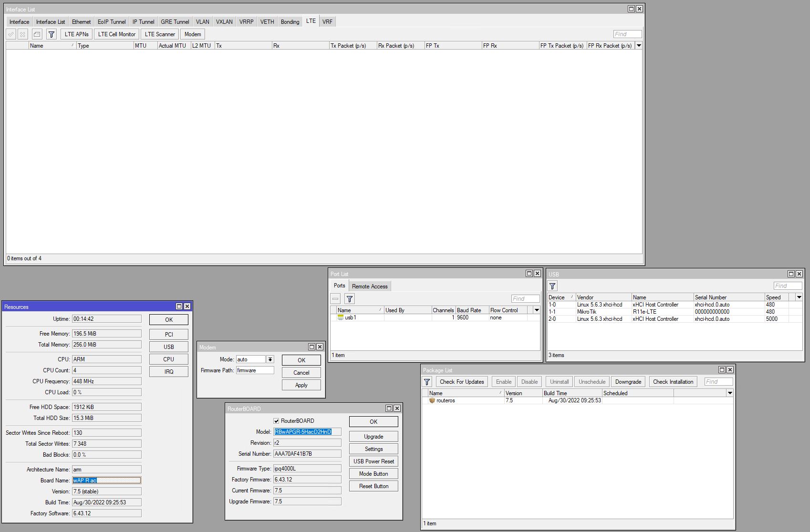
Task: Click the Find field in Port List
Action: pyautogui.click(x=525, y=299)
